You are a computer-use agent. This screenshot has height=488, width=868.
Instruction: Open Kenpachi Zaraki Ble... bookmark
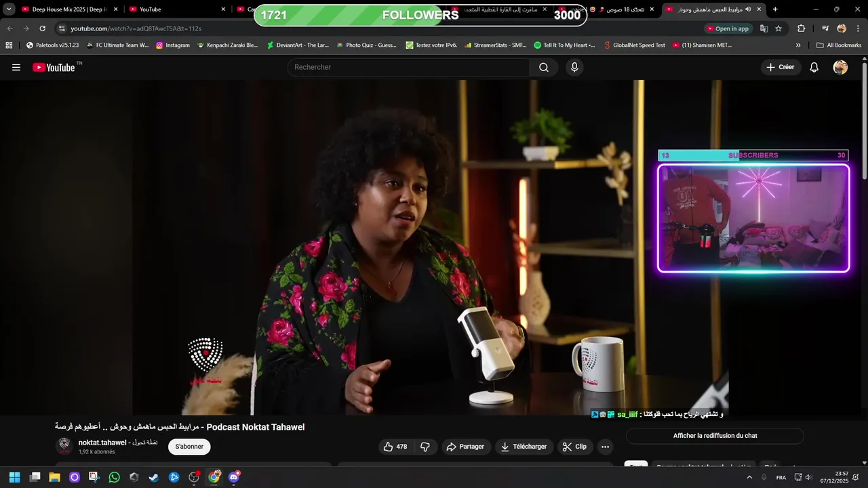(x=227, y=45)
